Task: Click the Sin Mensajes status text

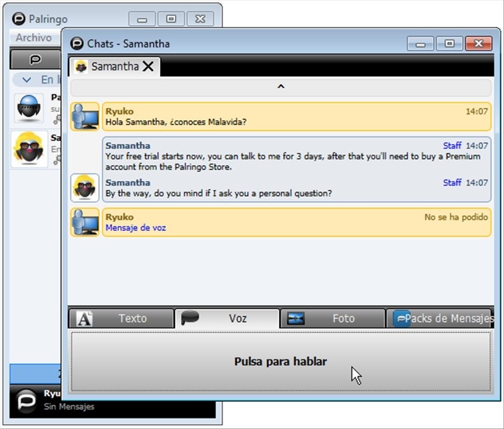Action: (x=69, y=407)
